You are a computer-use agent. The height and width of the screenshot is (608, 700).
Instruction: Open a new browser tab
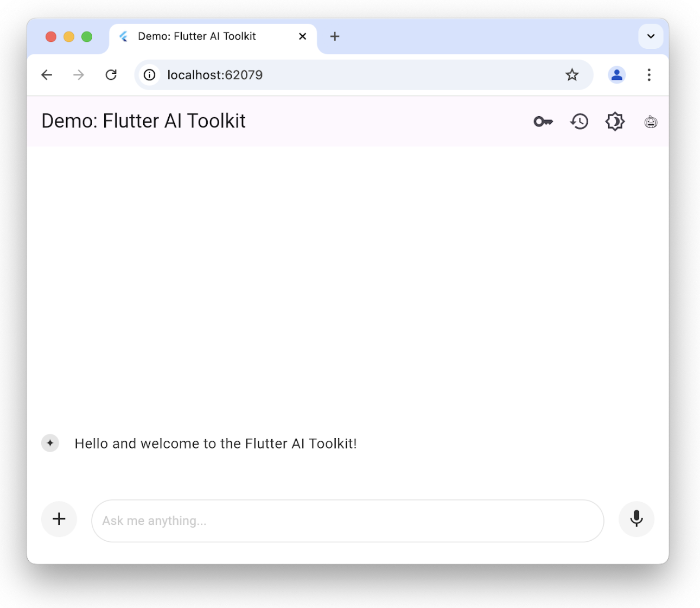click(x=334, y=36)
